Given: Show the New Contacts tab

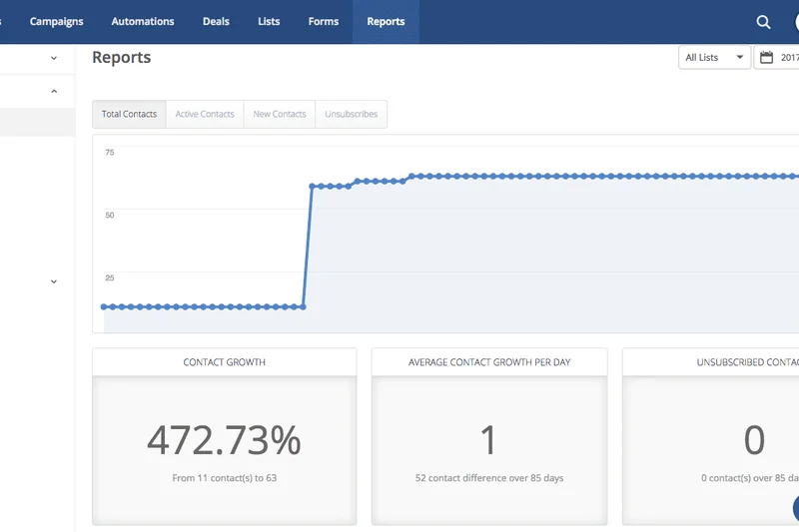Looking at the screenshot, I should pyautogui.click(x=280, y=114).
